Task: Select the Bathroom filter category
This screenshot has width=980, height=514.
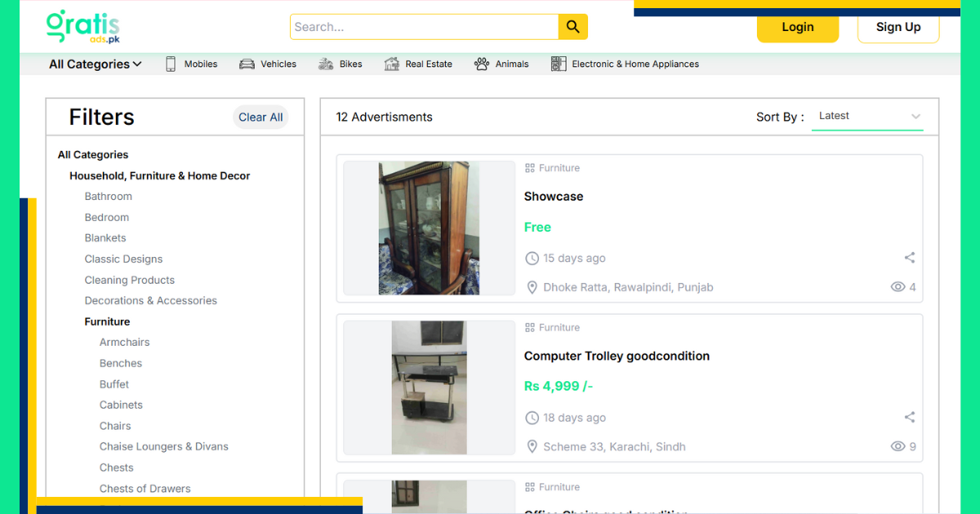Action: [109, 197]
